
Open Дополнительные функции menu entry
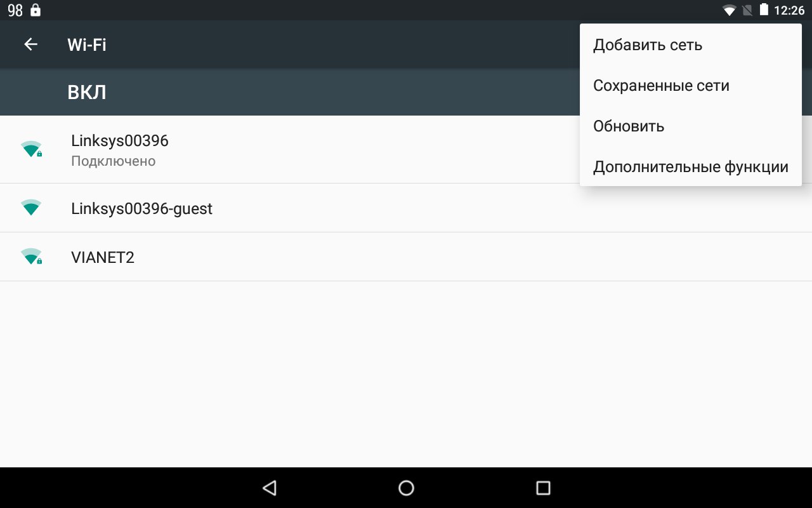[x=691, y=167]
